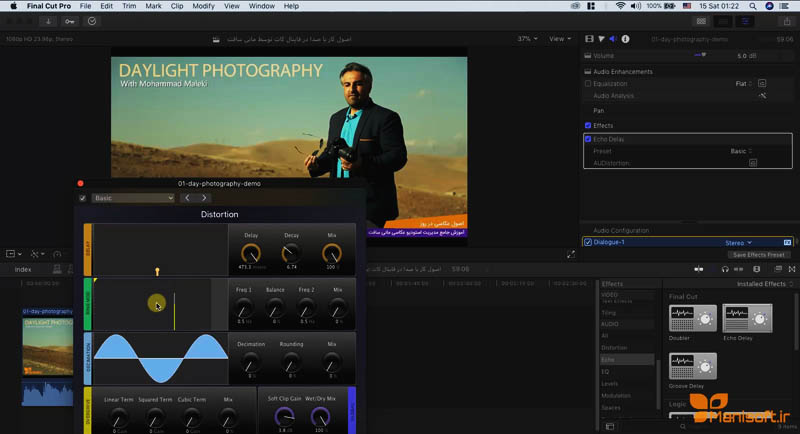Screen dimensions: 800x434
Task: Open the Apple menu
Action: click(14, 6)
